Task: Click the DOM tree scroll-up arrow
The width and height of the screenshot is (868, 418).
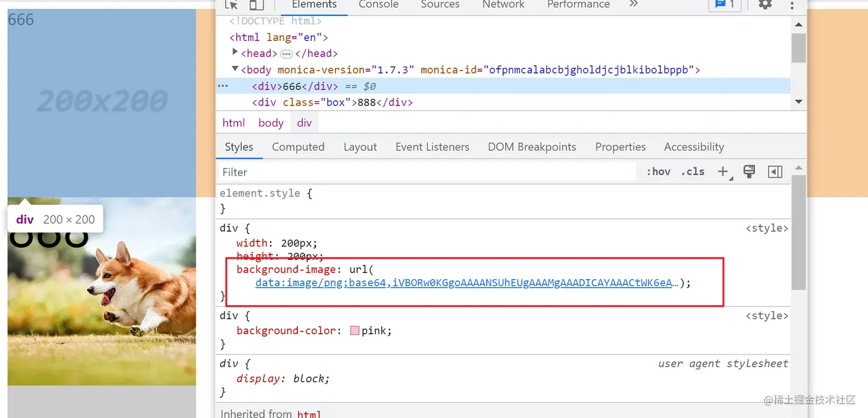Action: tap(799, 24)
